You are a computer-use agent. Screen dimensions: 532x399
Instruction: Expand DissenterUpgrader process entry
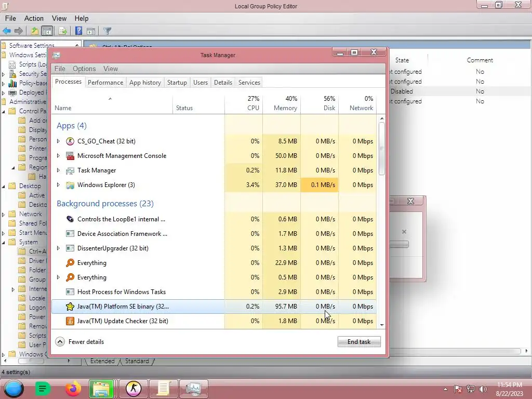tap(58, 248)
